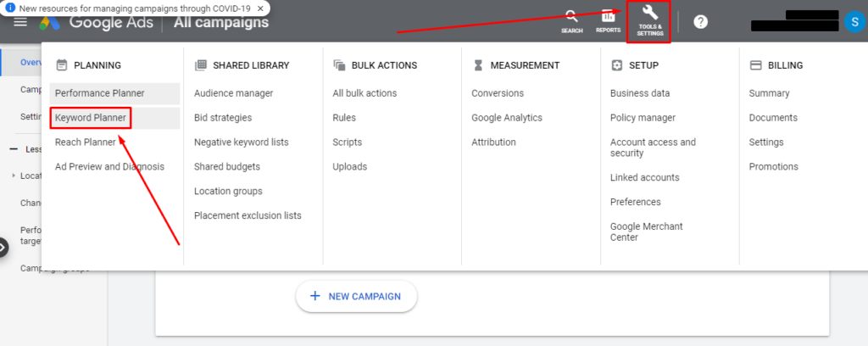Collapse the Less section in sidebar

14,149
